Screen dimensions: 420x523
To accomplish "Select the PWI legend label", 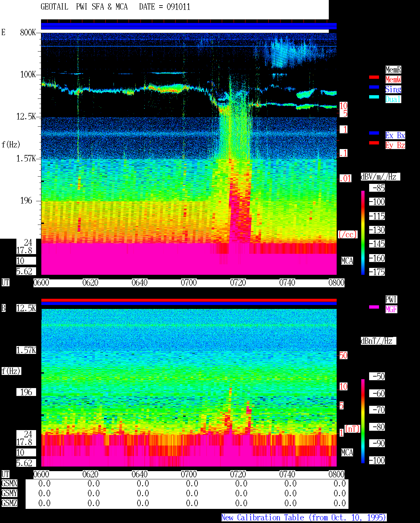I will click(391, 299).
